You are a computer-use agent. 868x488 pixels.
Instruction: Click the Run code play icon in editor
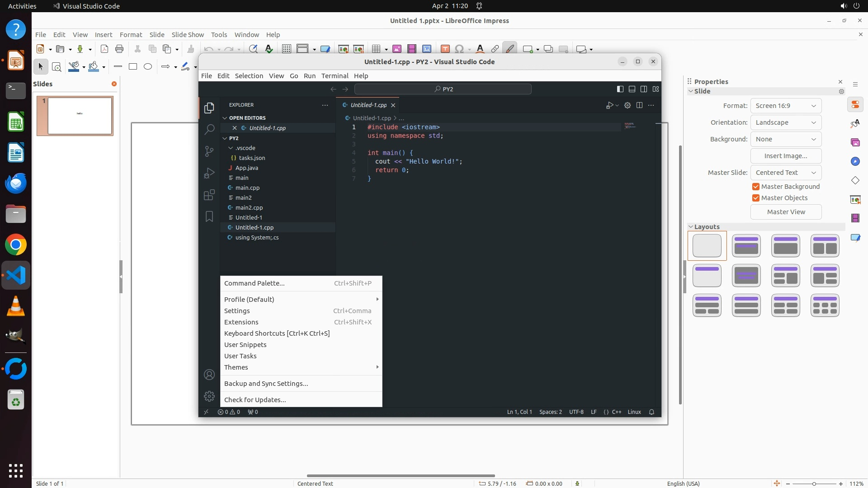coord(609,105)
